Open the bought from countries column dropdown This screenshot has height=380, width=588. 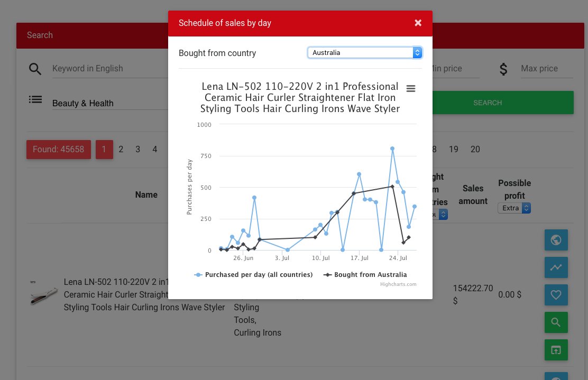click(440, 215)
